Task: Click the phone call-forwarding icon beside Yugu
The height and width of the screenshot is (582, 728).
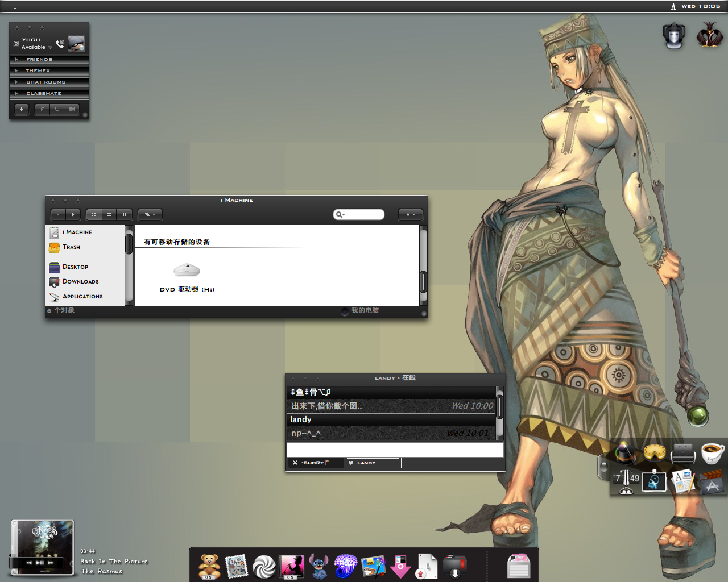Action: click(x=60, y=43)
